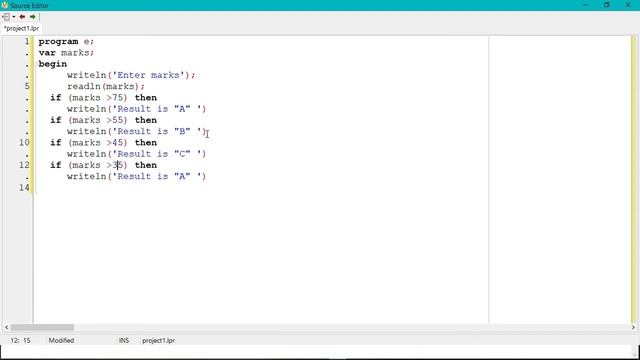Image resolution: width=640 pixels, height=360 pixels.
Task: Click line number 12 in gutter
Action: click(x=24, y=165)
